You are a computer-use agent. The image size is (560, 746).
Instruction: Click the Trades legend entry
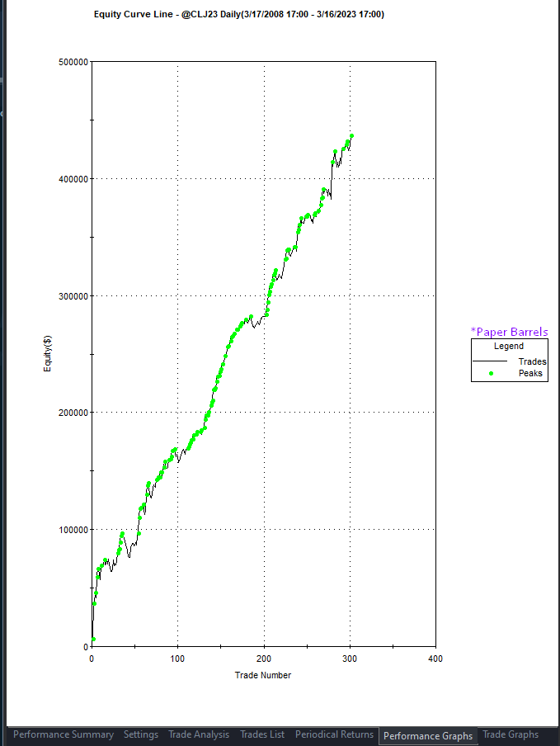(x=533, y=361)
